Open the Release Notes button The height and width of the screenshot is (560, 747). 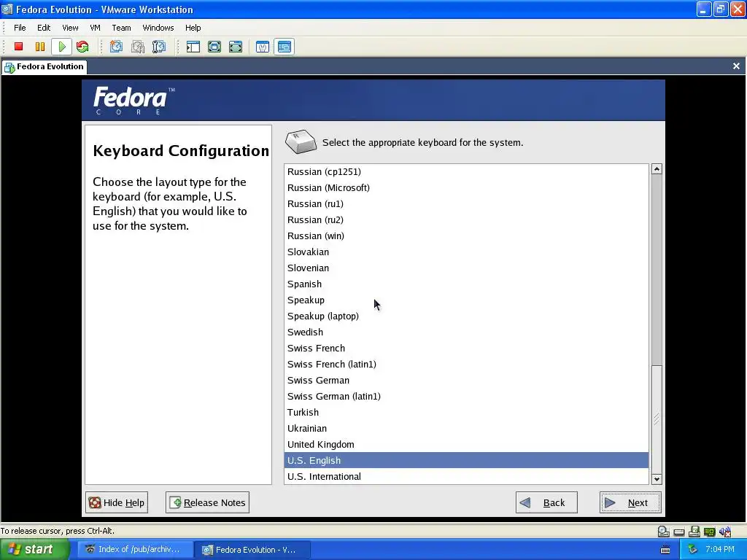point(207,502)
